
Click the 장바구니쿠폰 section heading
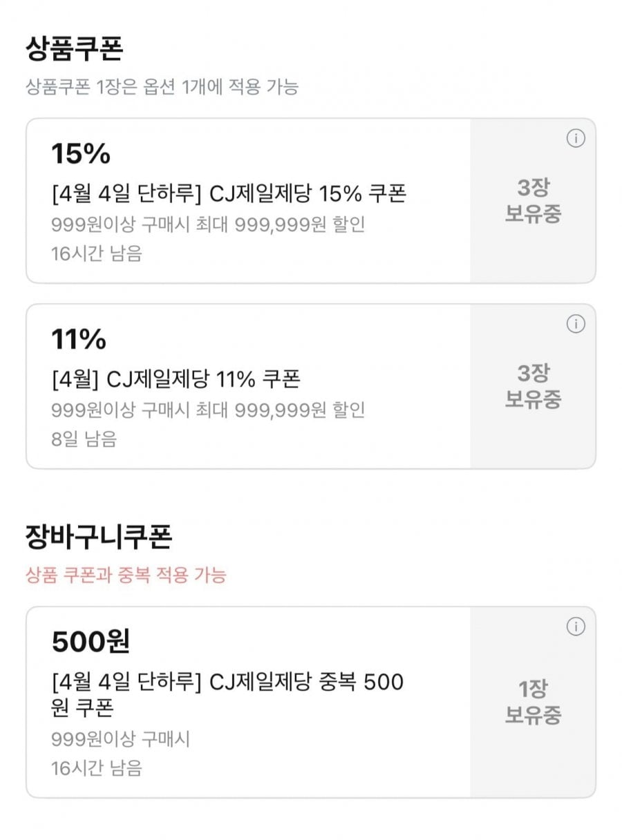97,537
